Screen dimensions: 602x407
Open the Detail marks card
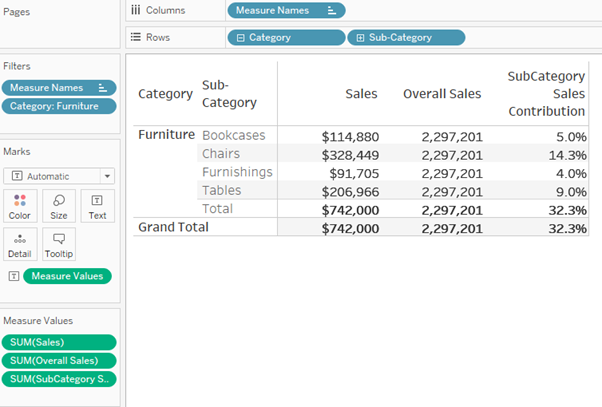(20, 243)
